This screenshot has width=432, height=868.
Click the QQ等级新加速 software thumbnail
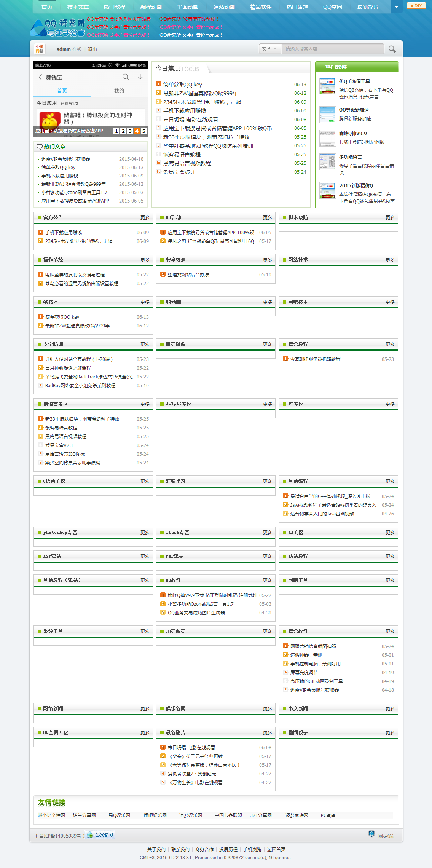pos(327,114)
